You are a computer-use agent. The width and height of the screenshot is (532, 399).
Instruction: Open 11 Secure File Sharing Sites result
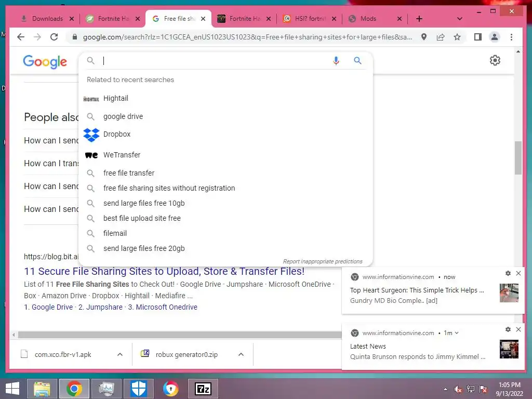point(164,271)
